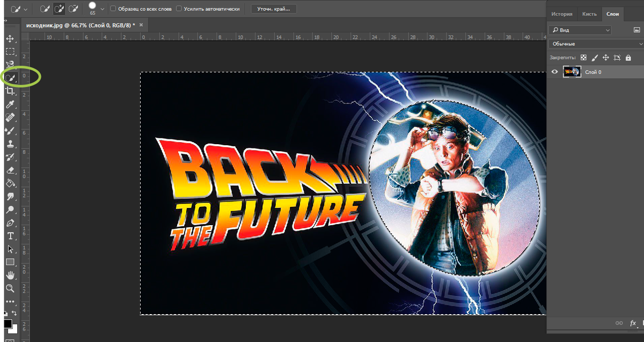Open the 'Вид' layer filter dropdown
Image resolution: width=644 pixels, height=342 pixels.
coord(580,30)
